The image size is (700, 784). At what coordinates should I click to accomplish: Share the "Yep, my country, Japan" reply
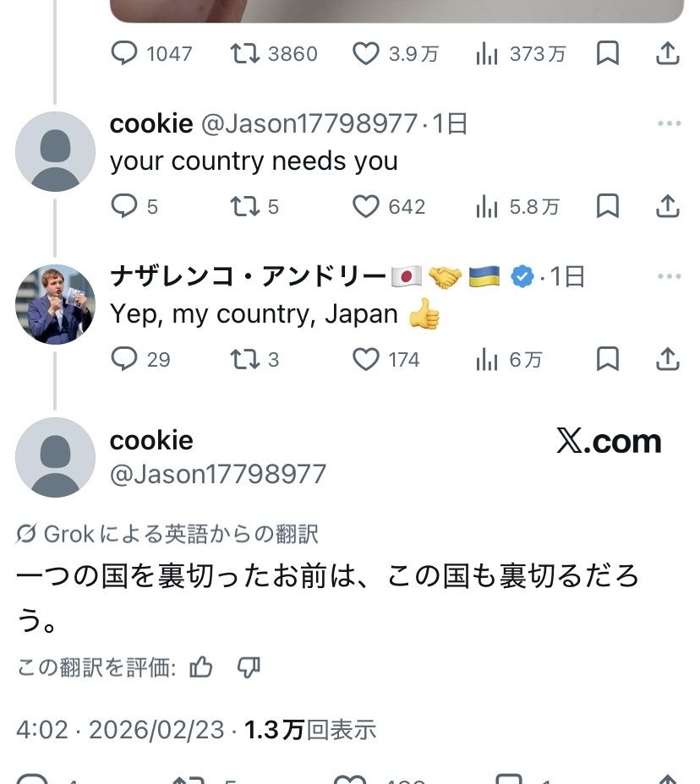click(x=667, y=360)
